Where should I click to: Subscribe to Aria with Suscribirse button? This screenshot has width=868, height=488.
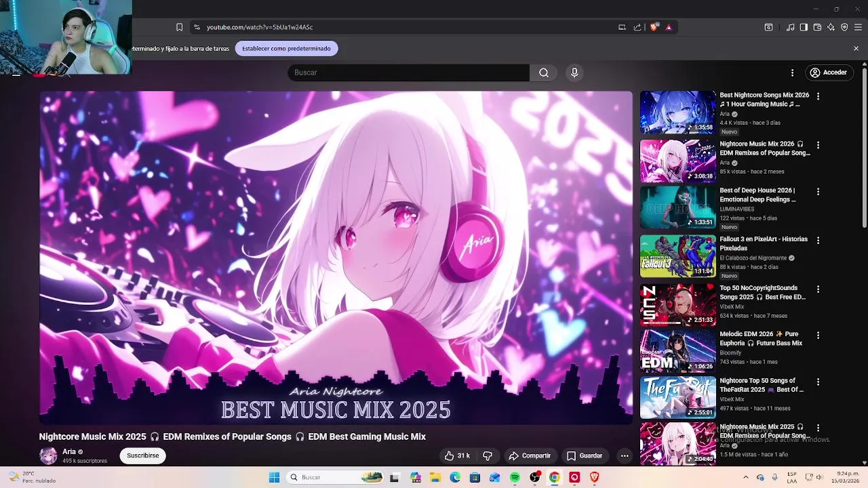coord(142,455)
